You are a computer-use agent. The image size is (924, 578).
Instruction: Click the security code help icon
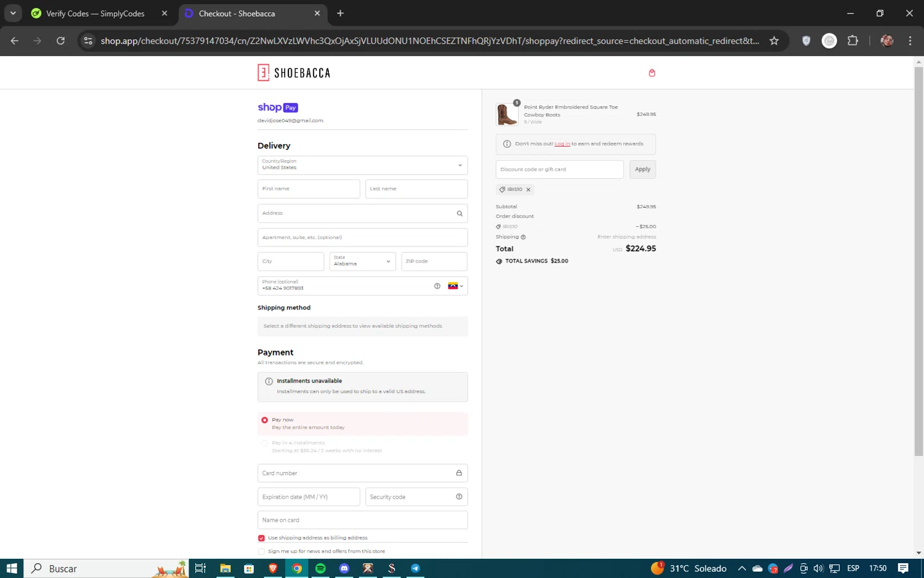[x=459, y=497]
